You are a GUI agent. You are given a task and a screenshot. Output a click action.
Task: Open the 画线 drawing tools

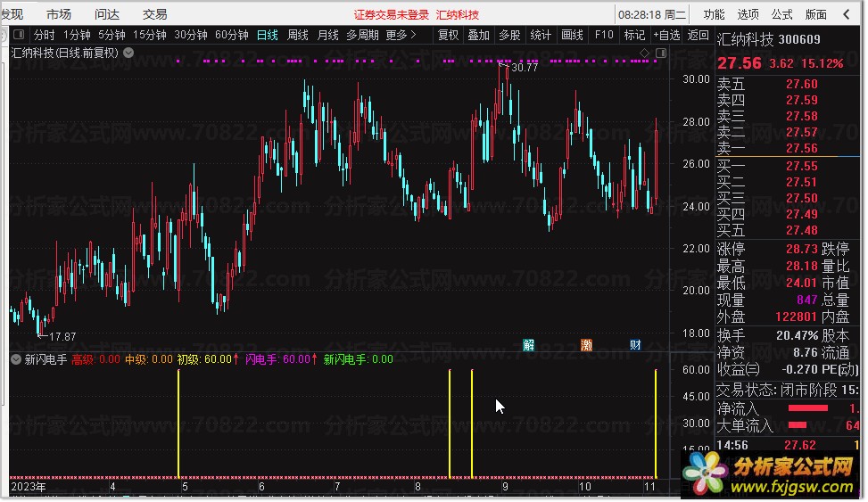tap(573, 36)
